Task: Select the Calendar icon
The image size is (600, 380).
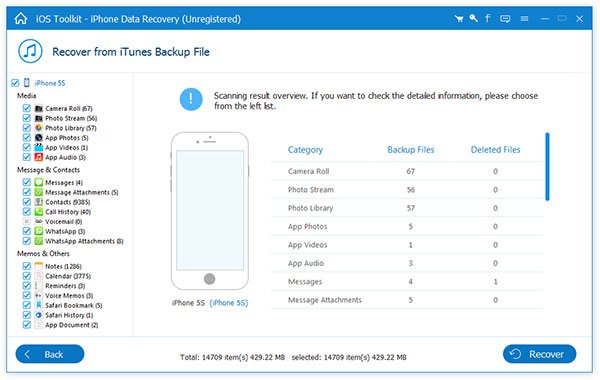Action: 39,276
